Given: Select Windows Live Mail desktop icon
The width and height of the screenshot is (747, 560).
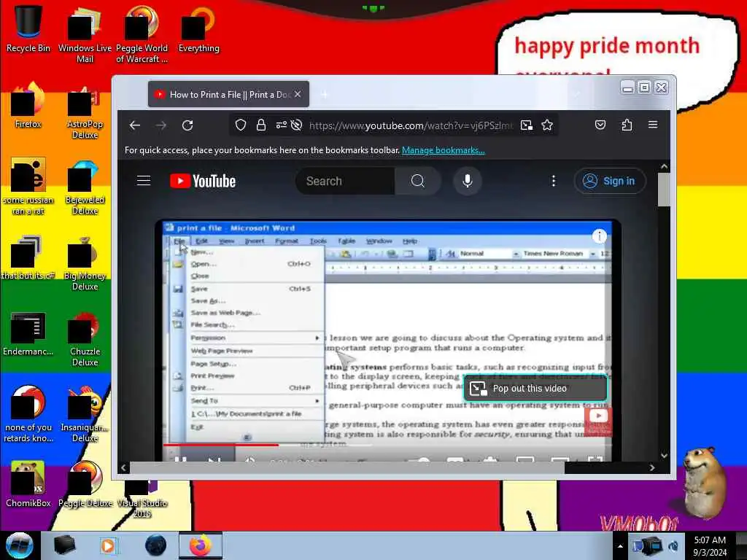Looking at the screenshot, I should [85, 35].
